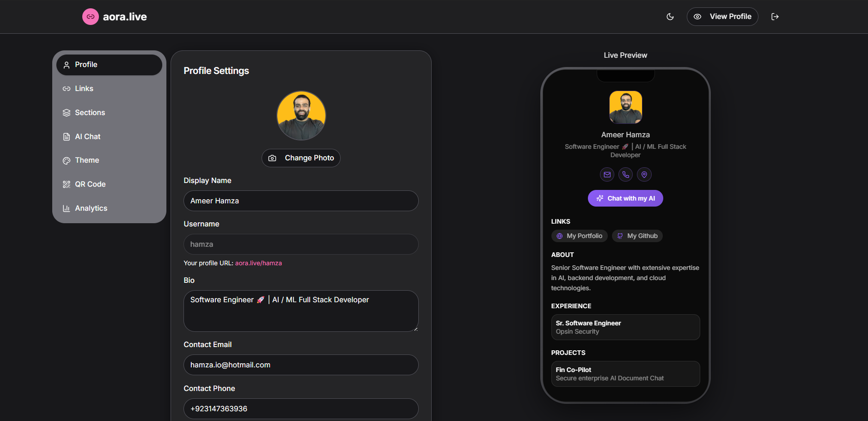Open the QR Code panel
This screenshot has height=421, width=868.
point(90,184)
